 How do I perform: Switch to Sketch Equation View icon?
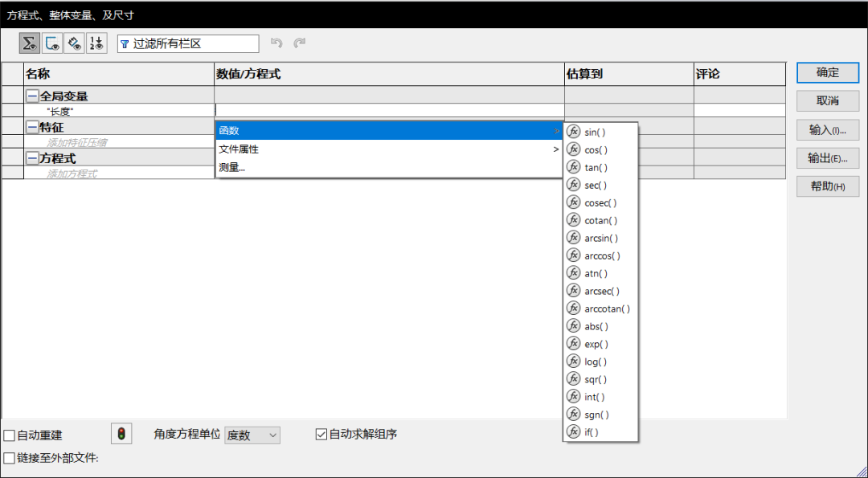tap(52, 43)
